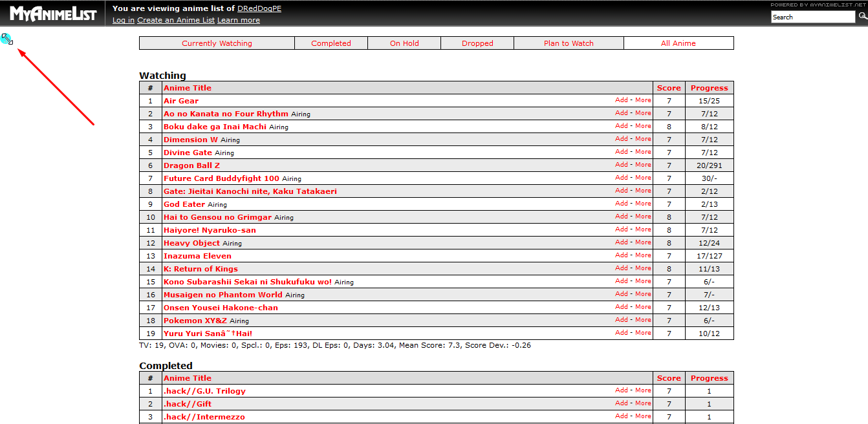The height and width of the screenshot is (424, 868).
Task: Open the Boku dake ga Inai Machi title
Action: (x=215, y=127)
